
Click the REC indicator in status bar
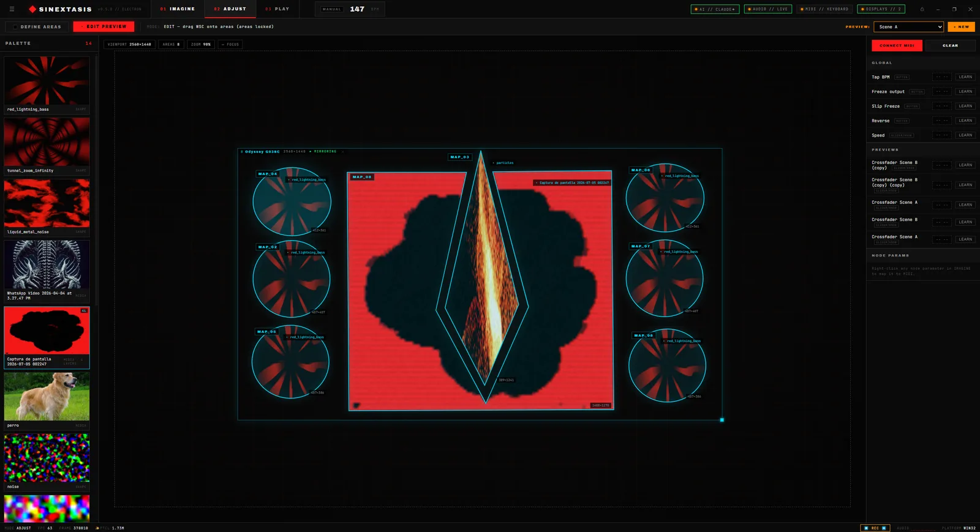(875, 528)
